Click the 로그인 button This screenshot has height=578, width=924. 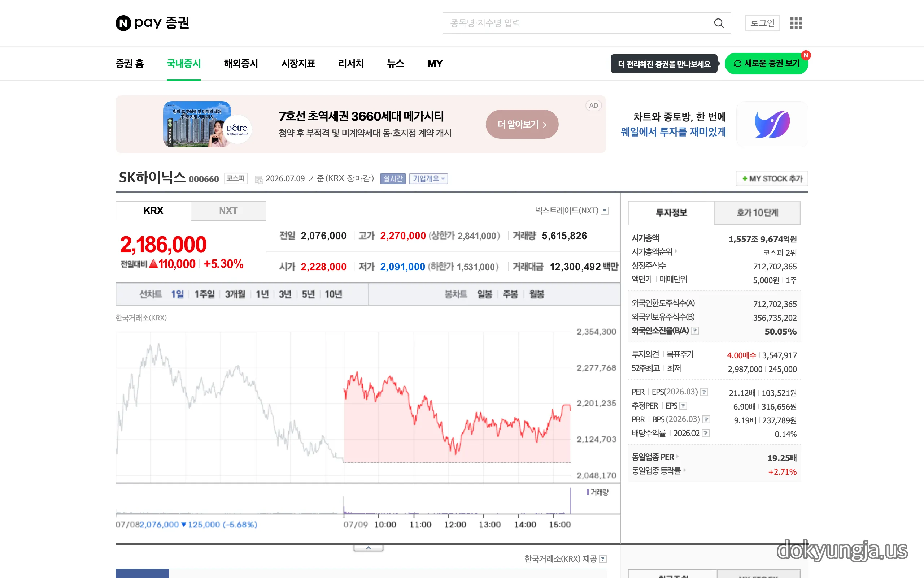[x=762, y=23]
